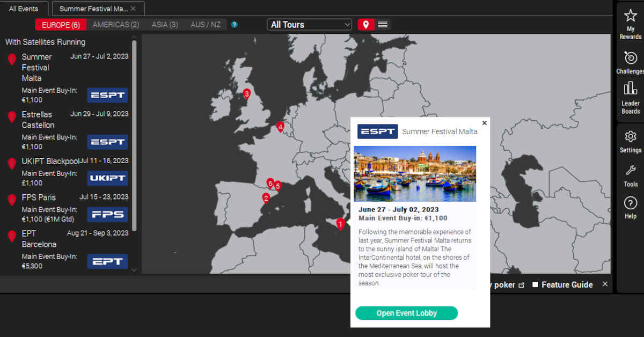Select EUROPE (6) region tab
The width and height of the screenshot is (644, 337).
click(x=60, y=25)
